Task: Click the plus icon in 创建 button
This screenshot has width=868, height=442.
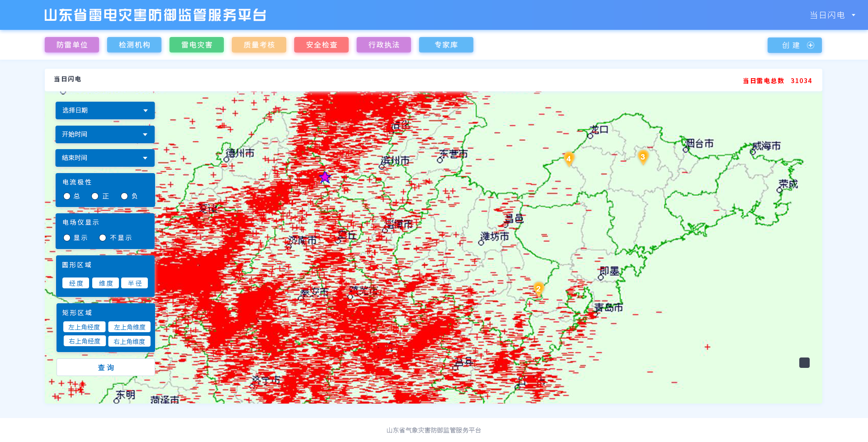Action: point(811,45)
